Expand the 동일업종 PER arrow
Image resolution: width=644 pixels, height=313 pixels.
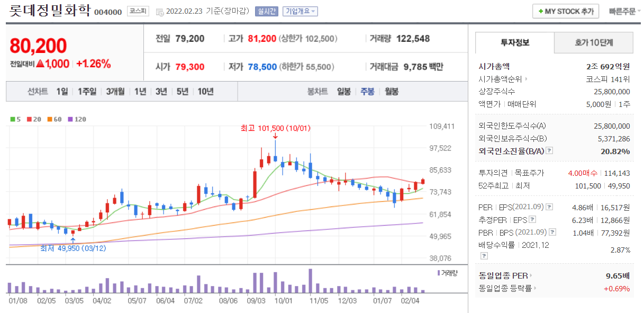click(531, 276)
